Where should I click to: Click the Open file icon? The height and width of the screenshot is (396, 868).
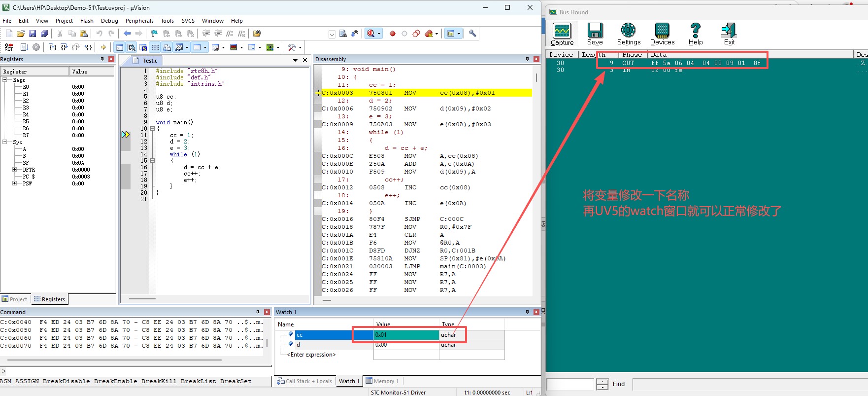(x=21, y=34)
